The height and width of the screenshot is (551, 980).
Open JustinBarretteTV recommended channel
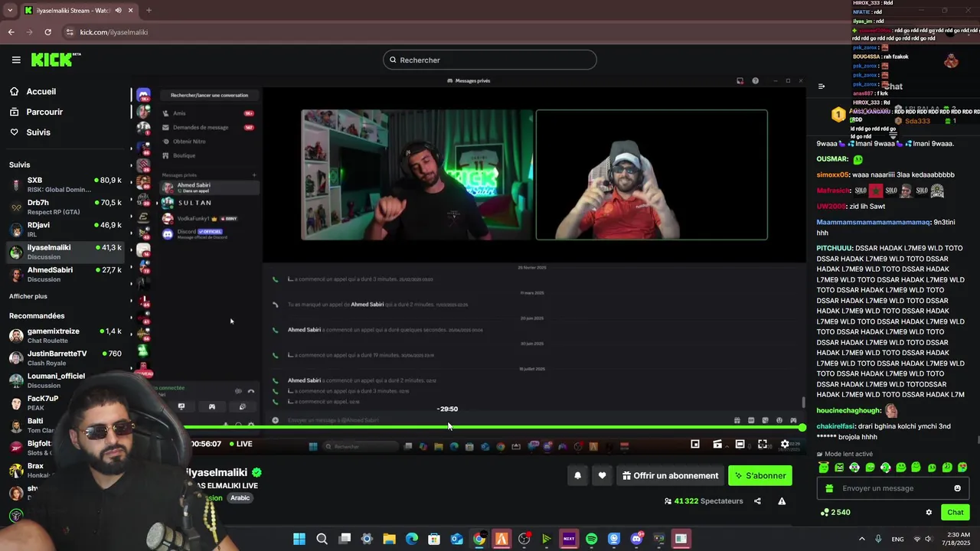(65, 357)
